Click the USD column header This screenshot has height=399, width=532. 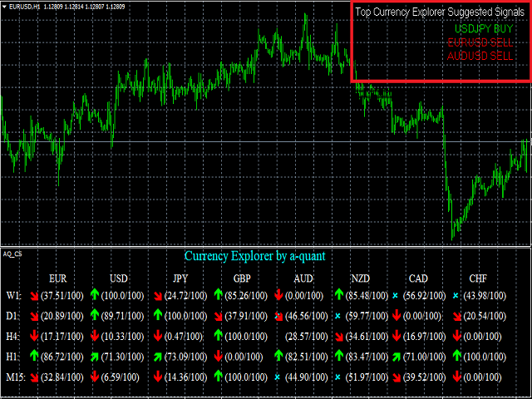click(x=119, y=279)
